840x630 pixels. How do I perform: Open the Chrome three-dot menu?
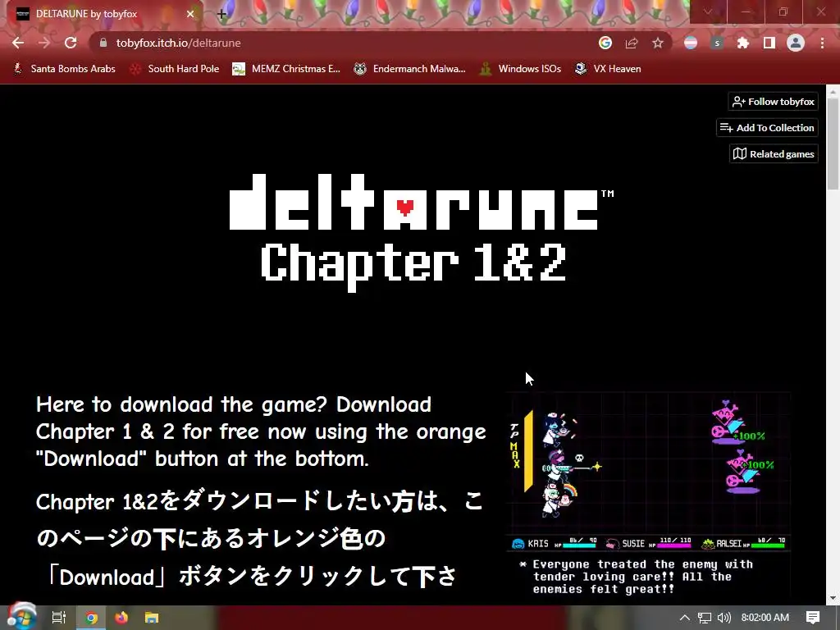822,43
